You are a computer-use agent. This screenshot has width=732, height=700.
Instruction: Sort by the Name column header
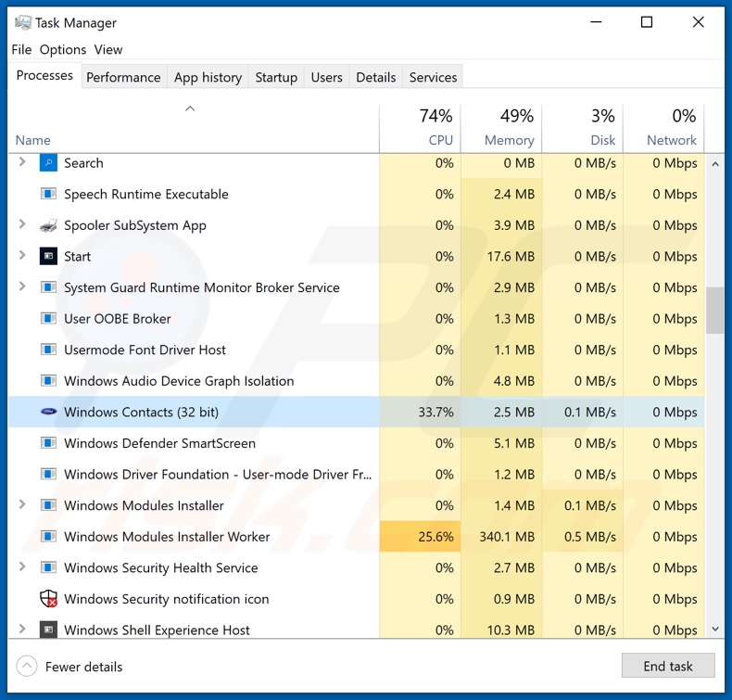(x=194, y=128)
